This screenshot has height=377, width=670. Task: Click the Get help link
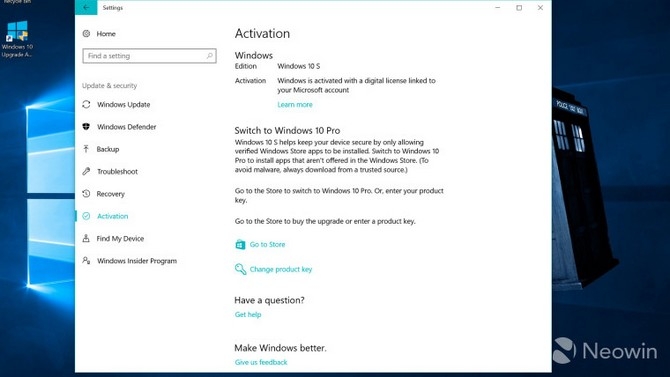point(248,314)
